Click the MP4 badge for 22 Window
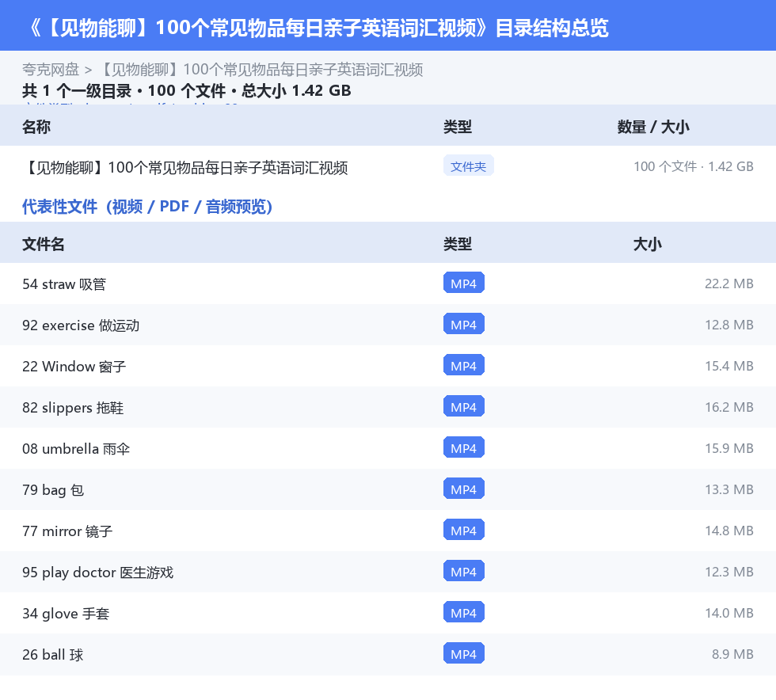 pyautogui.click(x=464, y=365)
